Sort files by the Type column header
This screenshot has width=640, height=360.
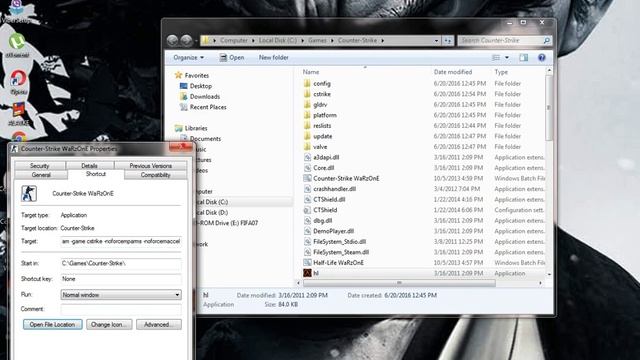501,72
